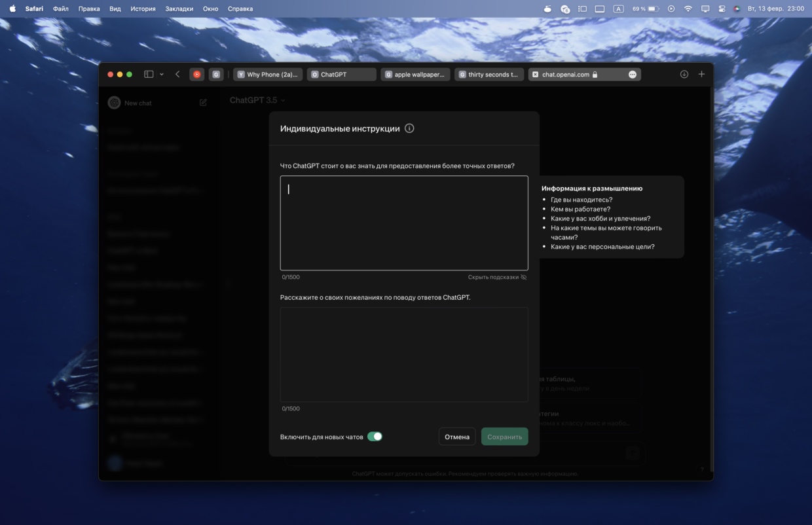This screenshot has height=525, width=812.
Task: Click the more options ellipsis in address bar
Action: click(x=632, y=75)
